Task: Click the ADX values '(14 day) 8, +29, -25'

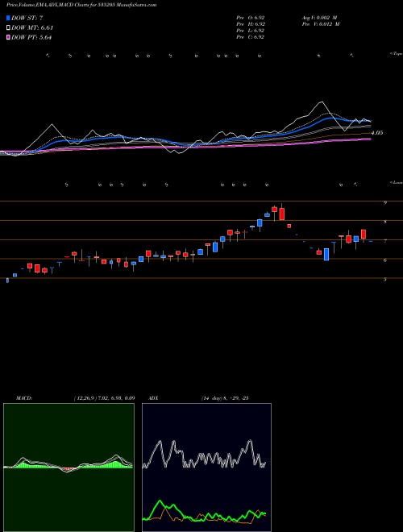Action: [225, 398]
